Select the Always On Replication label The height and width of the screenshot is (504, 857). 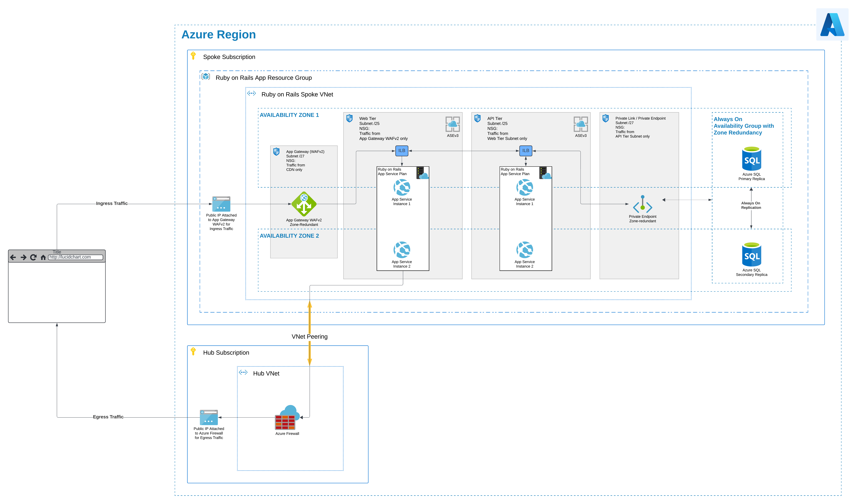pyautogui.click(x=751, y=205)
